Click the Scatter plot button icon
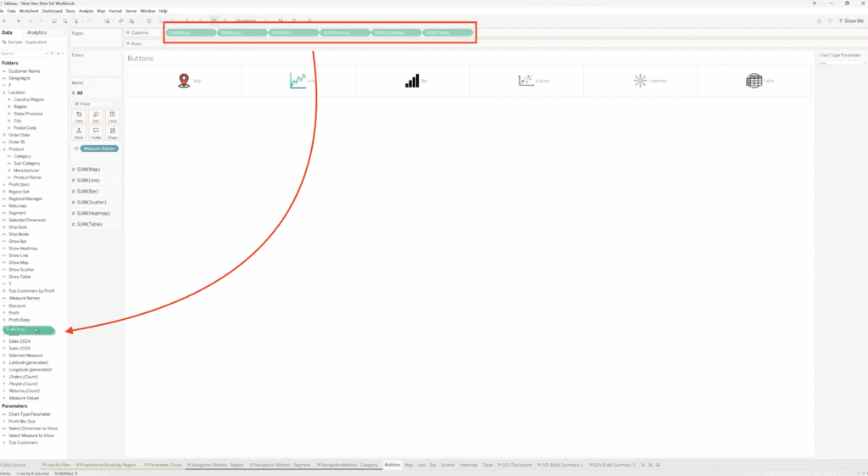The width and height of the screenshot is (868, 476). point(526,81)
